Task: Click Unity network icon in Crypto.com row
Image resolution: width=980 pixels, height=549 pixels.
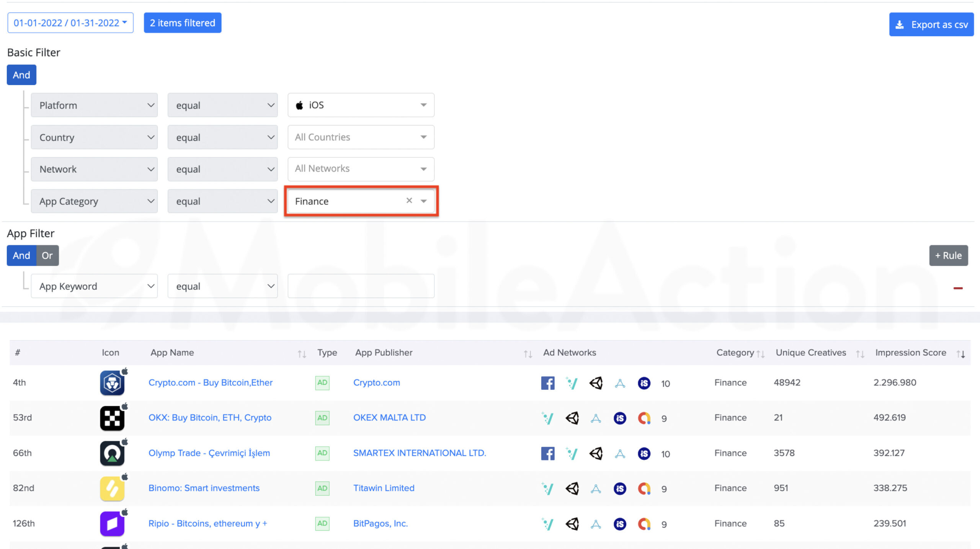Action: 596,383
